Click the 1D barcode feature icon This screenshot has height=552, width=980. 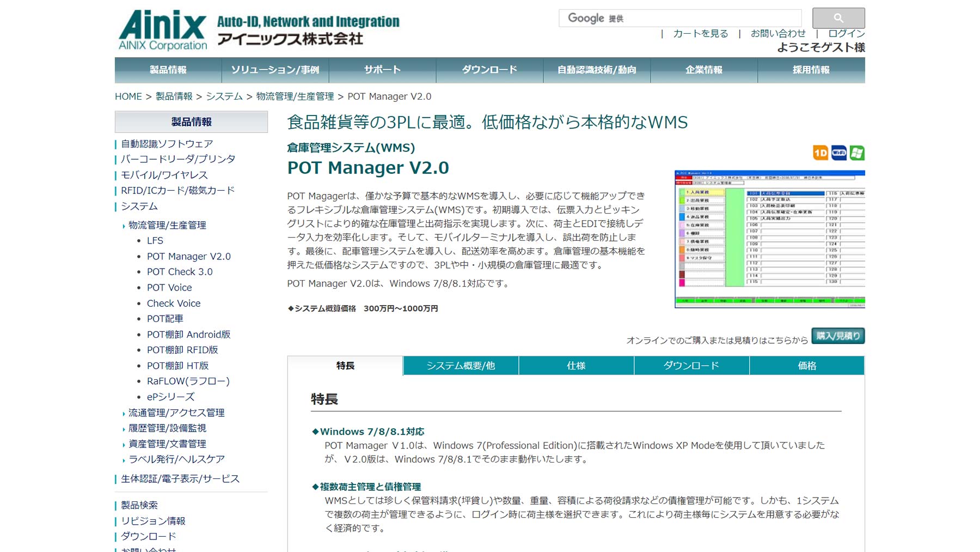click(820, 153)
